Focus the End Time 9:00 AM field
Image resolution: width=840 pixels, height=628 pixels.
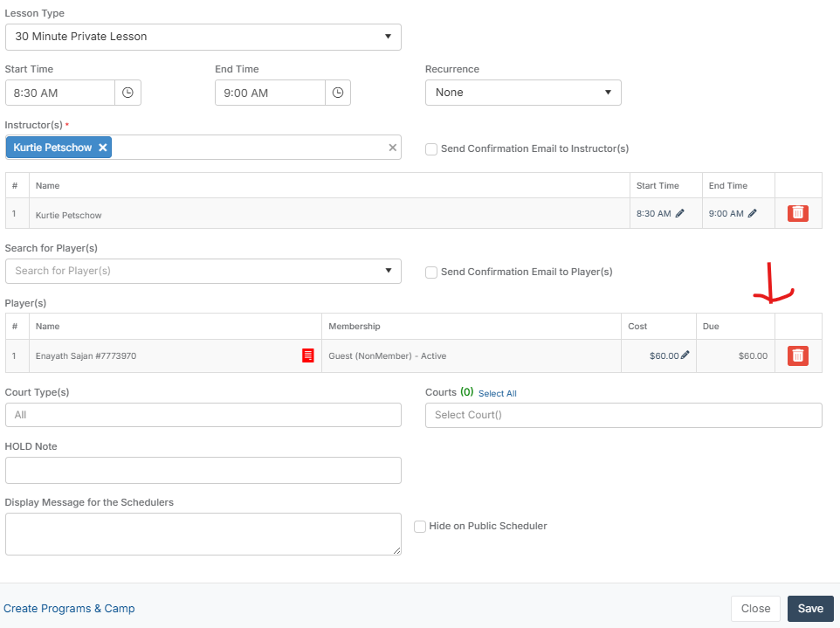pos(270,93)
